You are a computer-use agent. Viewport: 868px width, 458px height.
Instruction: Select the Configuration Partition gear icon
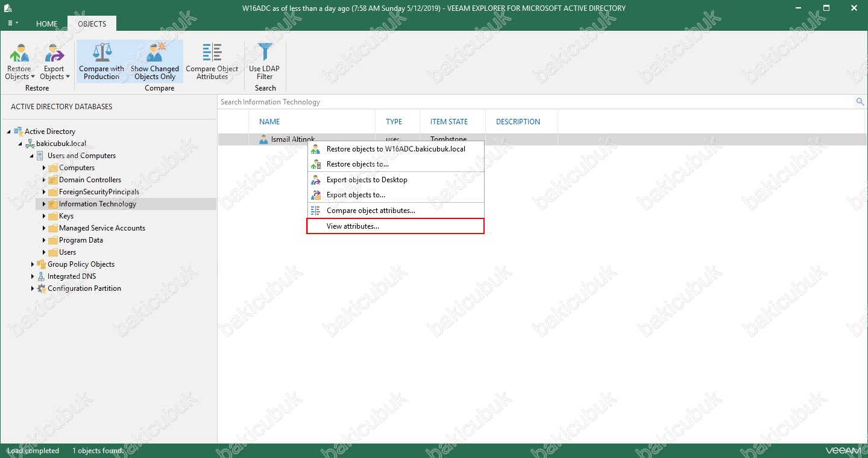[x=41, y=288]
